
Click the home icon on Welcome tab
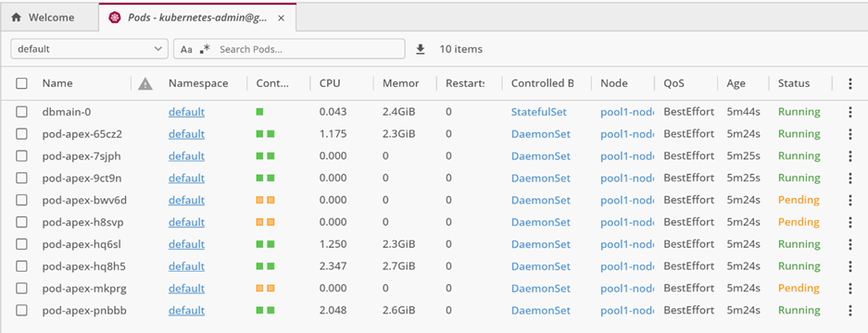click(17, 18)
